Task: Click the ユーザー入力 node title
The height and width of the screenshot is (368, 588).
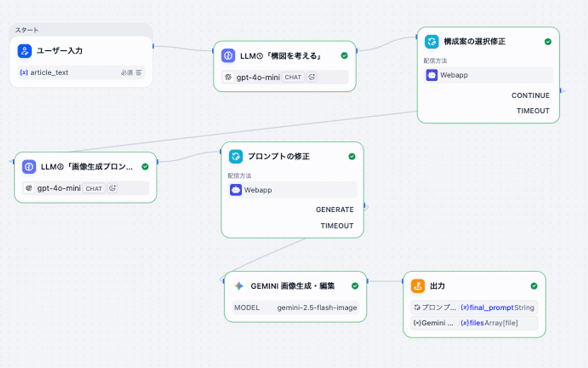Action: (59, 51)
